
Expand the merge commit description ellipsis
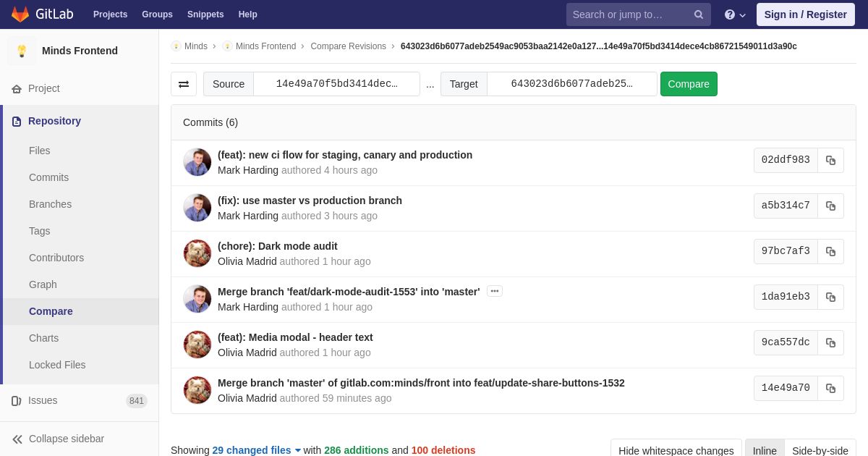tap(495, 291)
